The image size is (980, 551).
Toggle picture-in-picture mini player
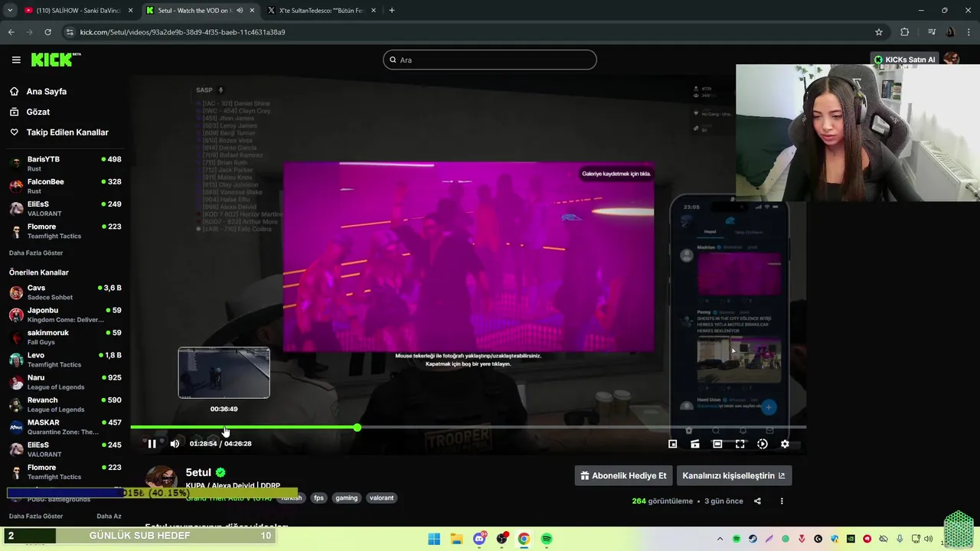(x=673, y=444)
